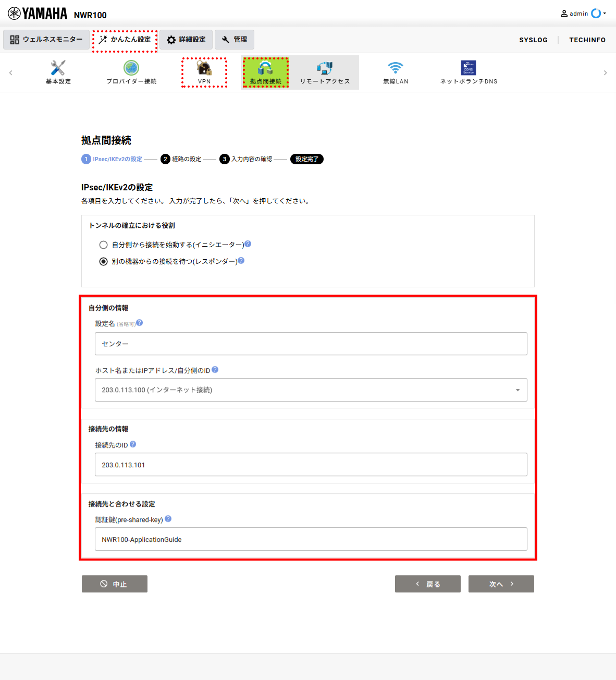This screenshot has height=680, width=616.
Task: Click the YAMAHA logo
Action: [38, 14]
